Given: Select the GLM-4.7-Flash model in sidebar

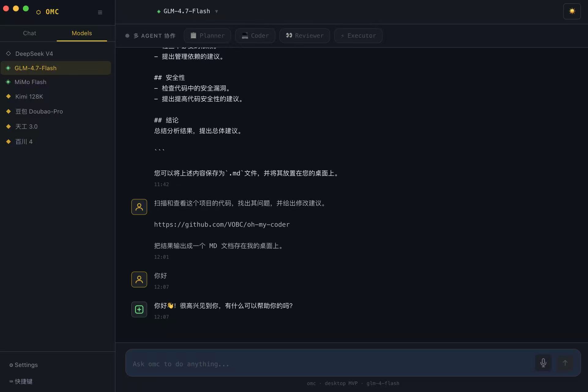Looking at the screenshot, I should (x=56, y=68).
